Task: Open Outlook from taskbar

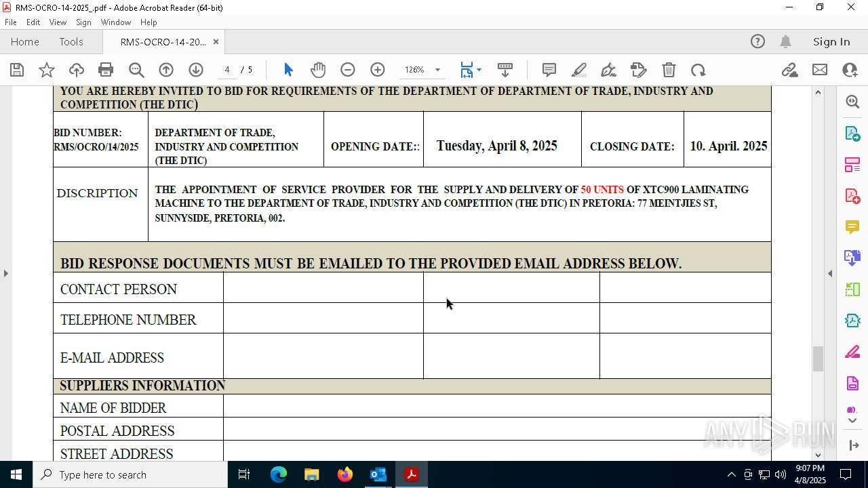Action: tap(378, 474)
